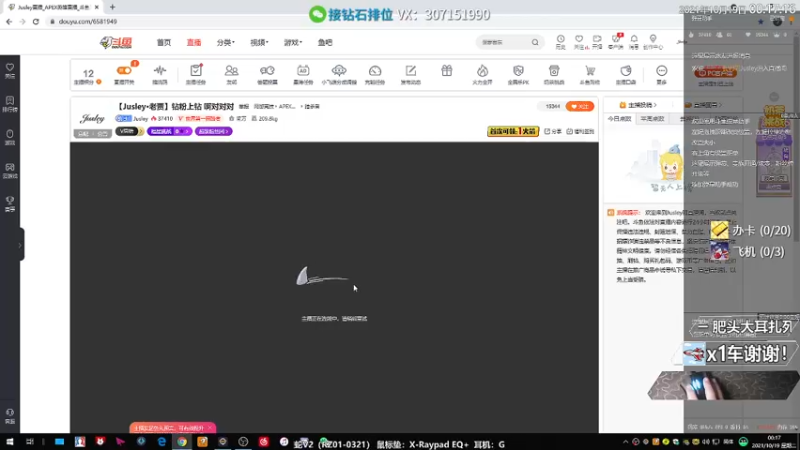Open the first purple pill button
The width and height of the screenshot is (800, 450).
(169, 131)
